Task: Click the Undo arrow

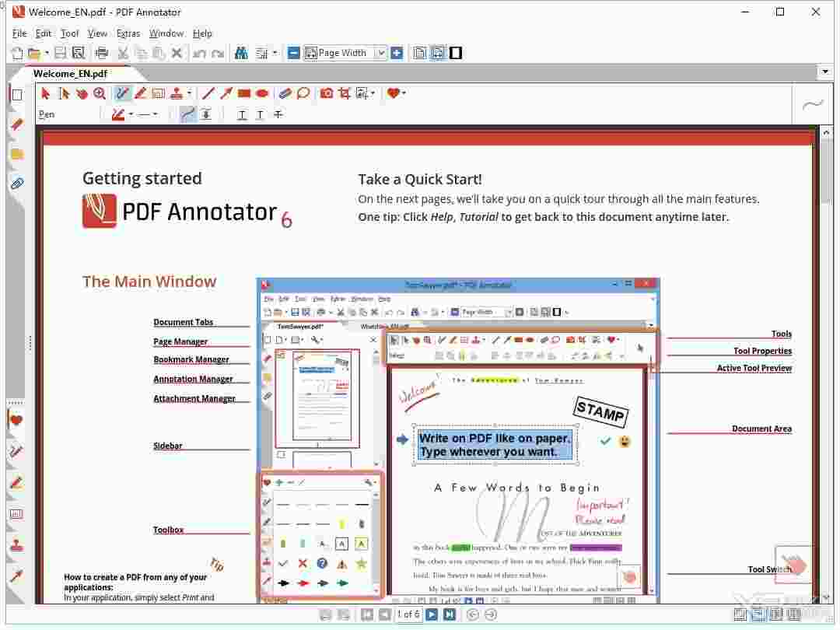Action: click(199, 53)
